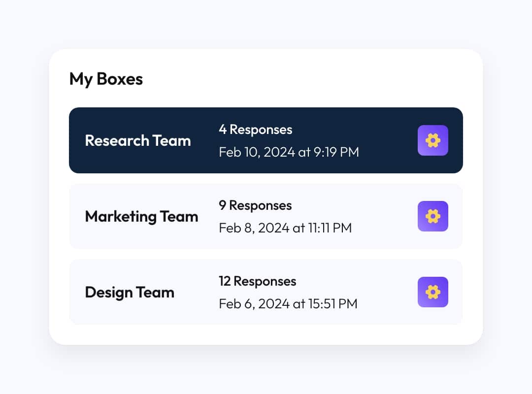Open settings gear for Research Team box
Viewport: 532px width, 394px height.
click(x=432, y=140)
